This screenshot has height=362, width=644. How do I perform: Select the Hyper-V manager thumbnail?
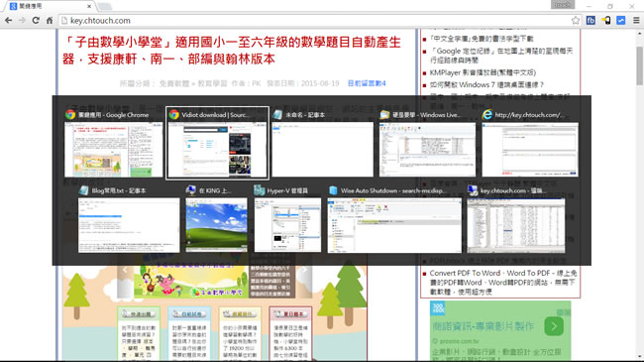[x=287, y=225]
